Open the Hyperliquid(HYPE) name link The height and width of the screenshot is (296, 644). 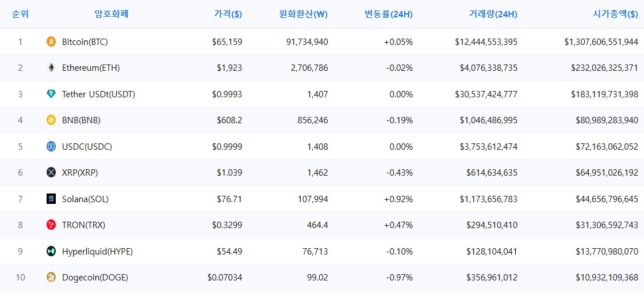coord(97,251)
